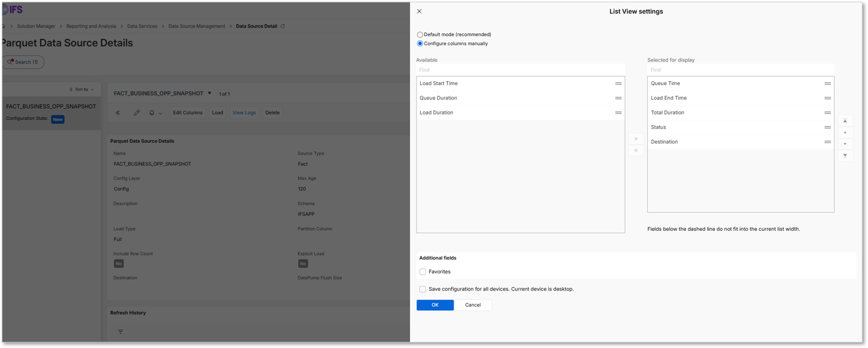Click drag handle icon for Load Start Time
The height and width of the screenshot is (348, 868).
tap(618, 83)
